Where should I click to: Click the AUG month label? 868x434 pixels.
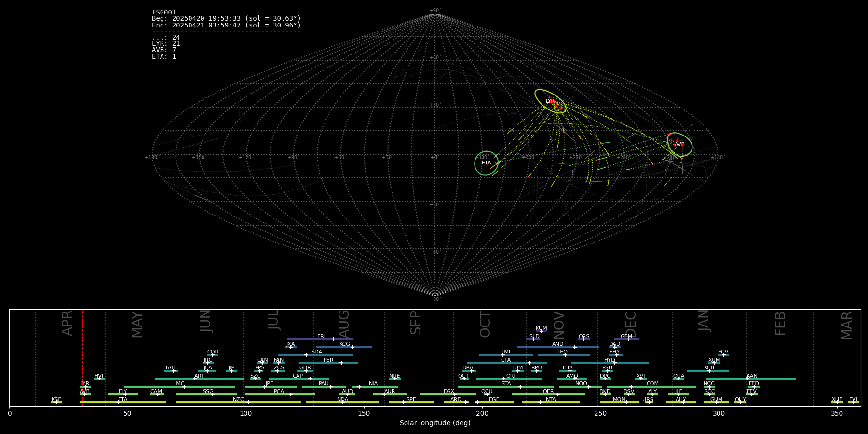tap(344, 325)
